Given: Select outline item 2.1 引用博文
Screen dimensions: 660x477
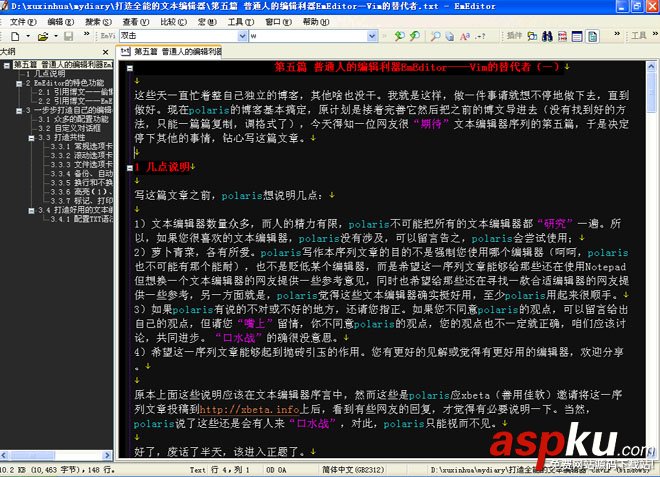Looking at the screenshot, I should coord(75,92).
